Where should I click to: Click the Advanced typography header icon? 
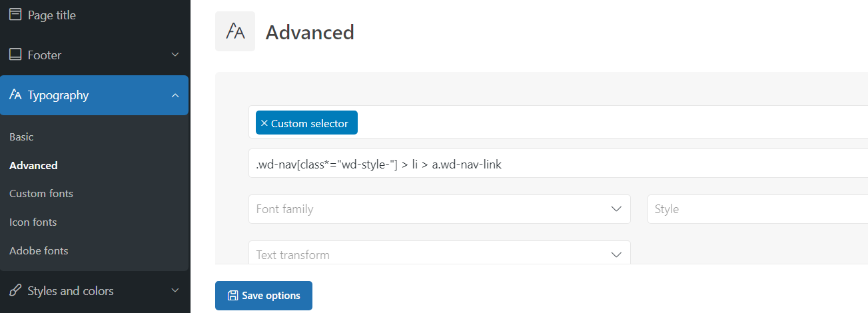pos(235,31)
